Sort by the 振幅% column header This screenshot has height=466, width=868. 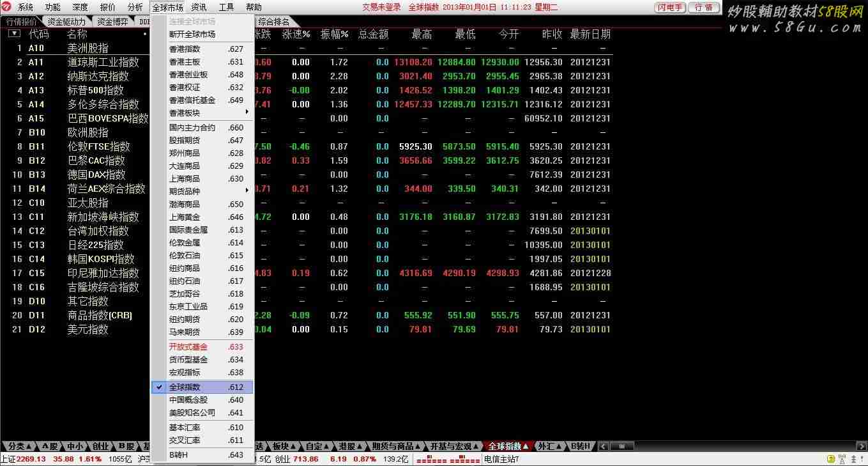pos(334,34)
